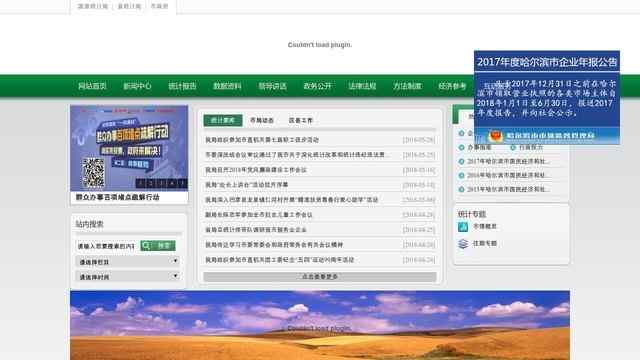Click the third link in the top-left header
Screen dimensions: 640x360
pos(159,6)
